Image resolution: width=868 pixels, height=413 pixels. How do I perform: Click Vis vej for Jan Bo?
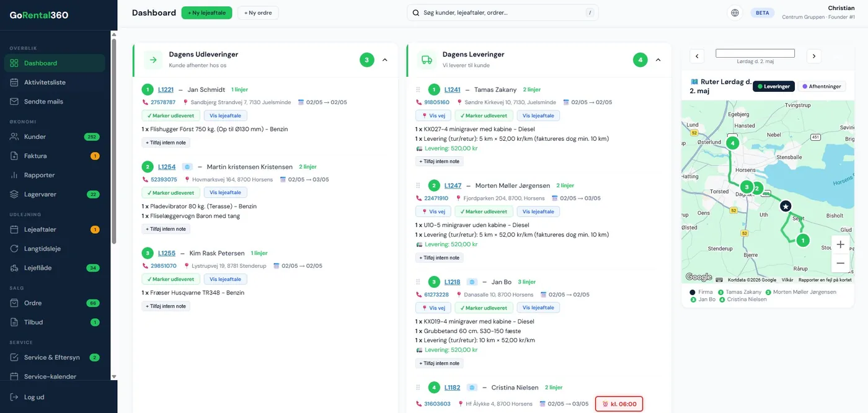(x=433, y=308)
